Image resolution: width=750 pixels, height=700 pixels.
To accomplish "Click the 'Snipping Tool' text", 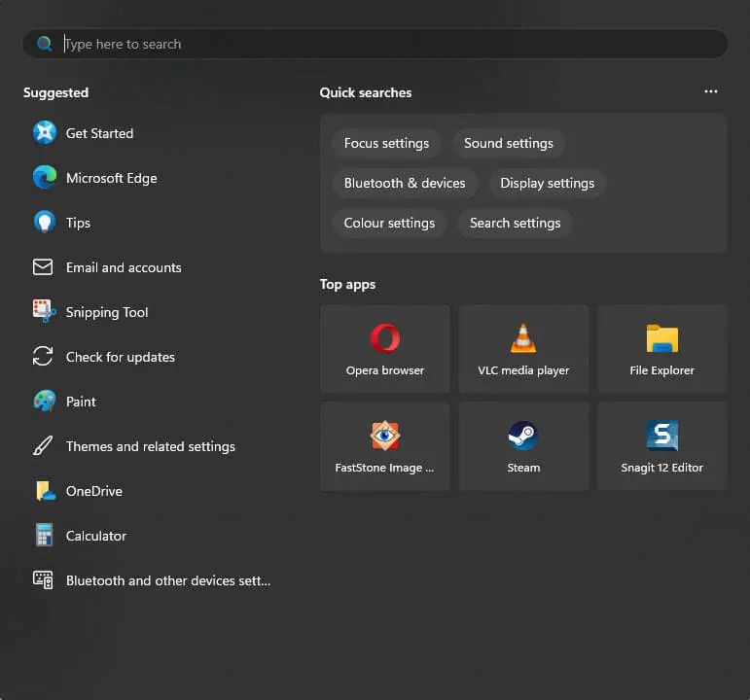I will [x=107, y=312].
